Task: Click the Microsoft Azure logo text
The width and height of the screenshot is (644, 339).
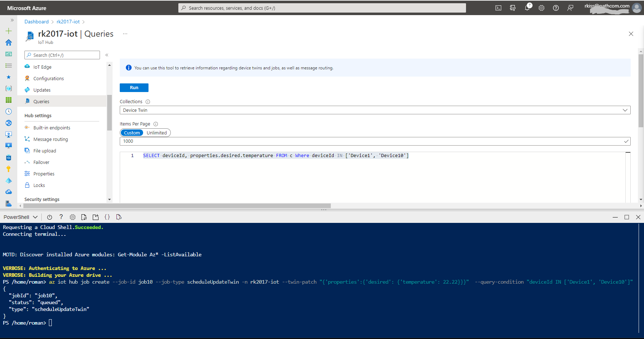Action: click(27, 8)
